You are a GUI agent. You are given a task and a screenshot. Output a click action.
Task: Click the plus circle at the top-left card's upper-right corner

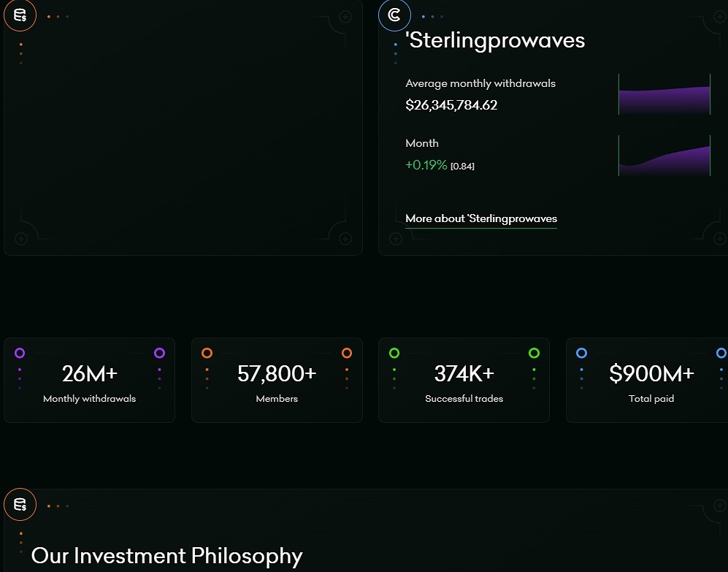tap(345, 16)
